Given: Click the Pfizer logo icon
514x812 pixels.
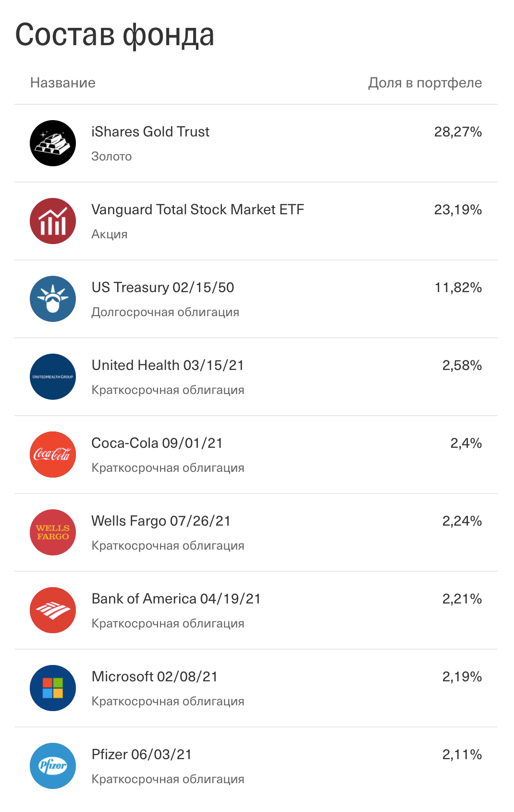Looking at the screenshot, I should click(53, 766).
